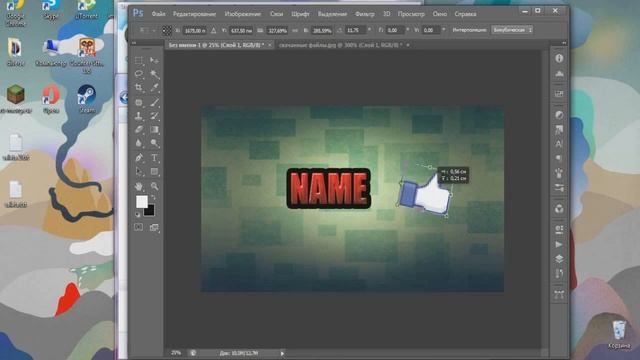Select the Eyedropper tool
Viewport: 640px width, 360px height.
click(x=154, y=88)
